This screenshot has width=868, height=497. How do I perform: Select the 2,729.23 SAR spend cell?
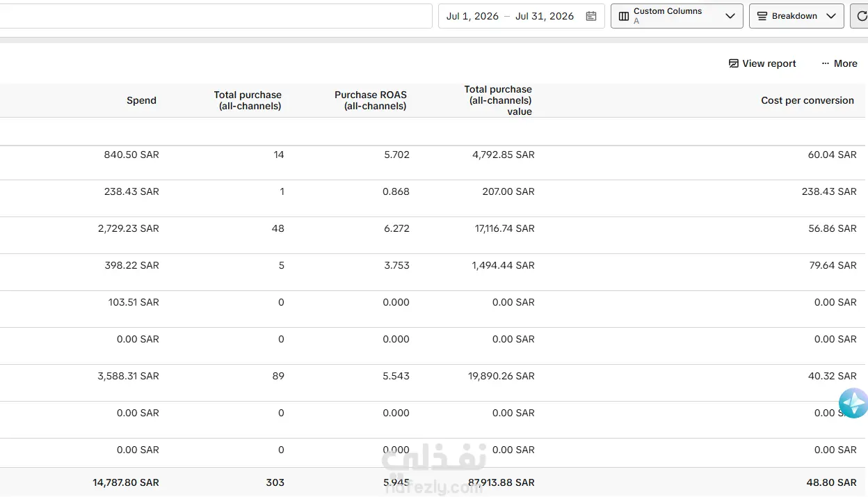(x=129, y=228)
